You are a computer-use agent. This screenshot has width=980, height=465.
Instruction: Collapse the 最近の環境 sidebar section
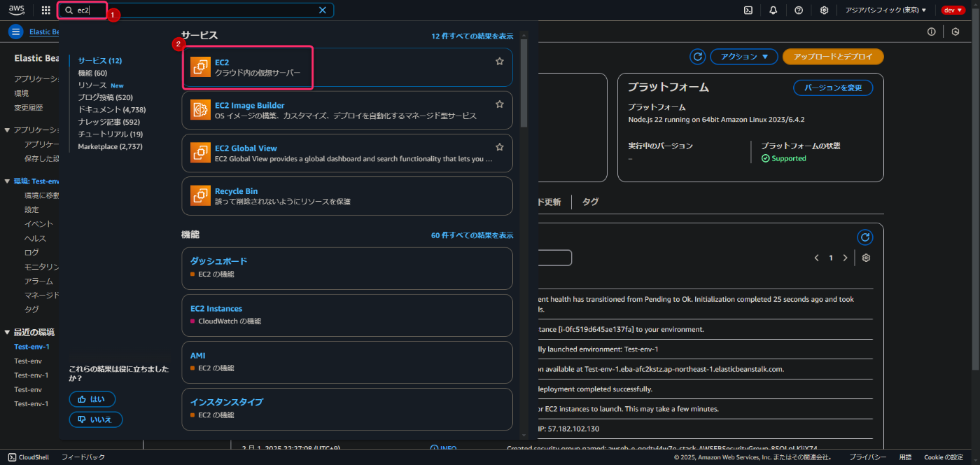[7, 332]
